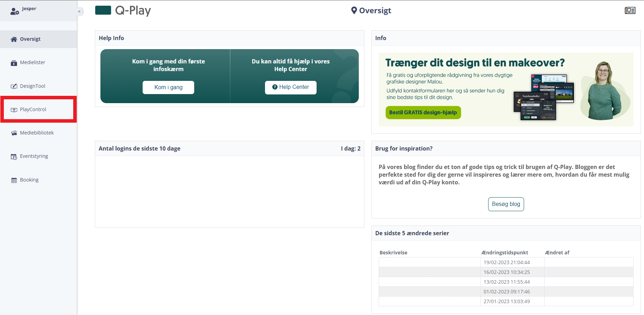Click the Besøg blog button
Image resolution: width=644 pixels, height=315 pixels.
click(x=506, y=204)
